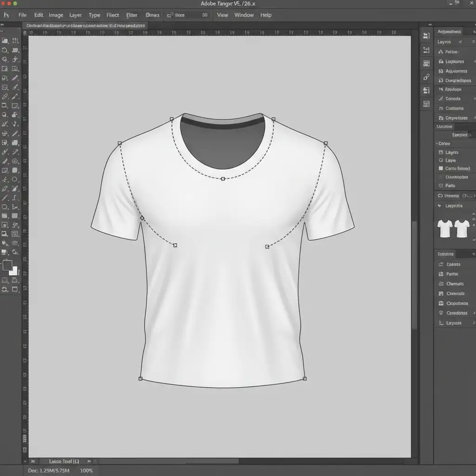Click the icon next to Sonods panel entry
The width and height of the screenshot is (476, 476).
click(x=441, y=99)
